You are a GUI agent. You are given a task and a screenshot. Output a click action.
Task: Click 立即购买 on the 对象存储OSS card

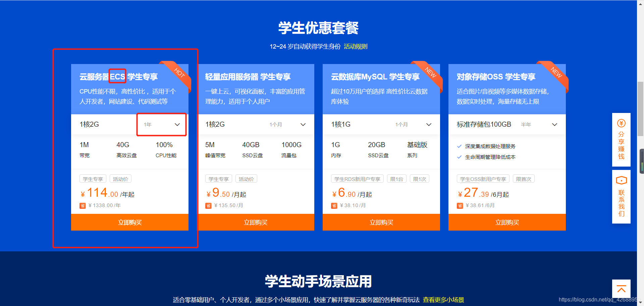pyautogui.click(x=507, y=222)
